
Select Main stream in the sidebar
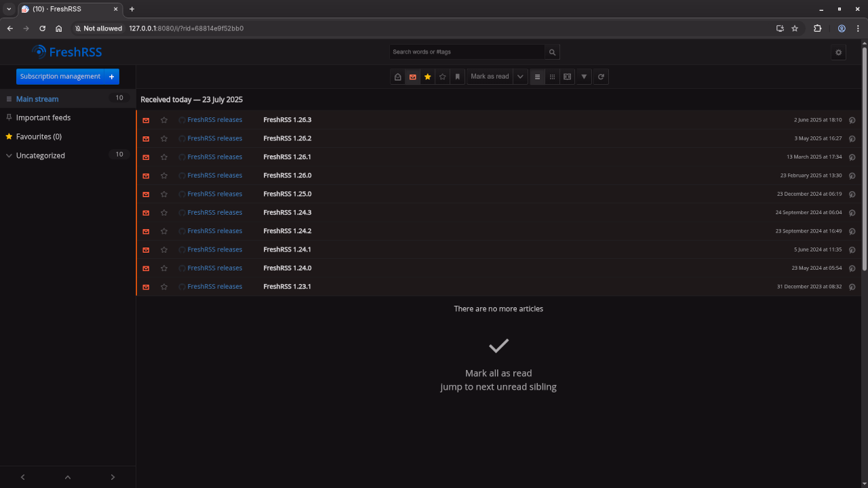[68, 98]
